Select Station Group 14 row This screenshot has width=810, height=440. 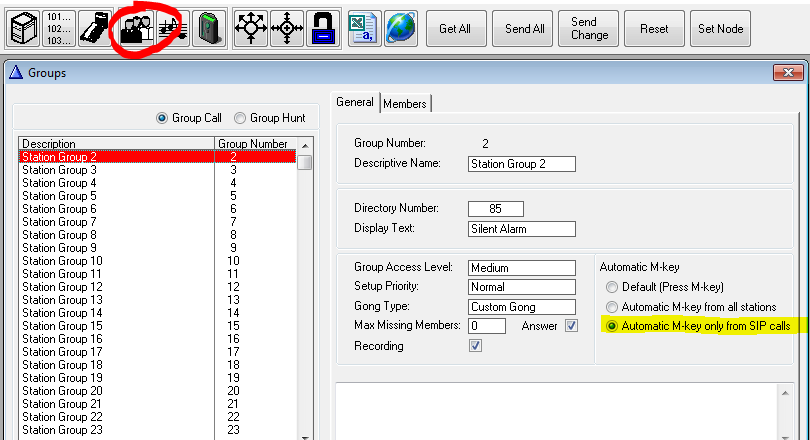(x=158, y=313)
